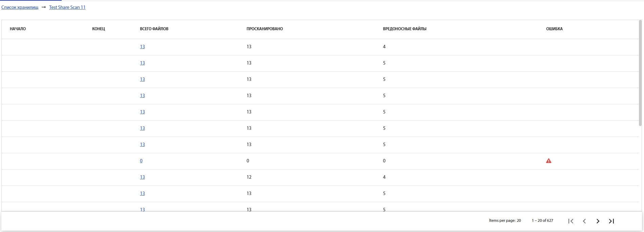Click the ПРОСКАНИРОВАНО column header
Screen dimensions: 644x232
tap(264, 29)
